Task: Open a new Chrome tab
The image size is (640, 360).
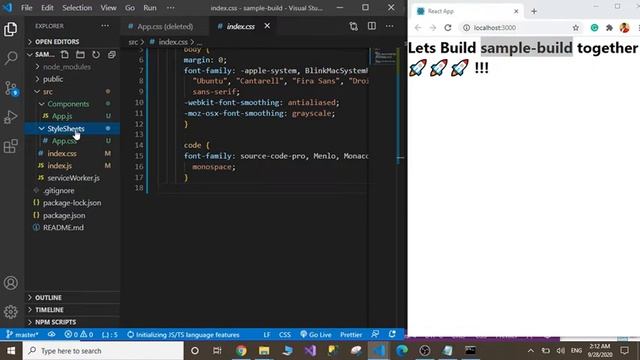Action: (534, 11)
